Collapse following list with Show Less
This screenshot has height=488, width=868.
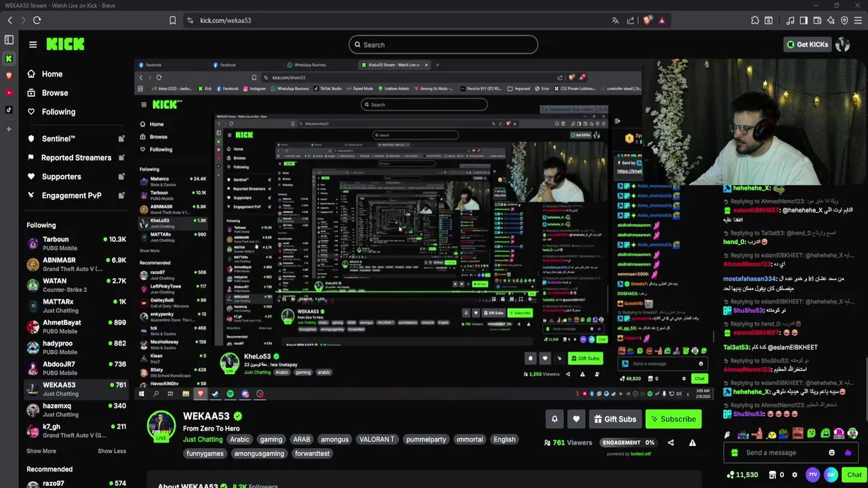click(x=112, y=451)
